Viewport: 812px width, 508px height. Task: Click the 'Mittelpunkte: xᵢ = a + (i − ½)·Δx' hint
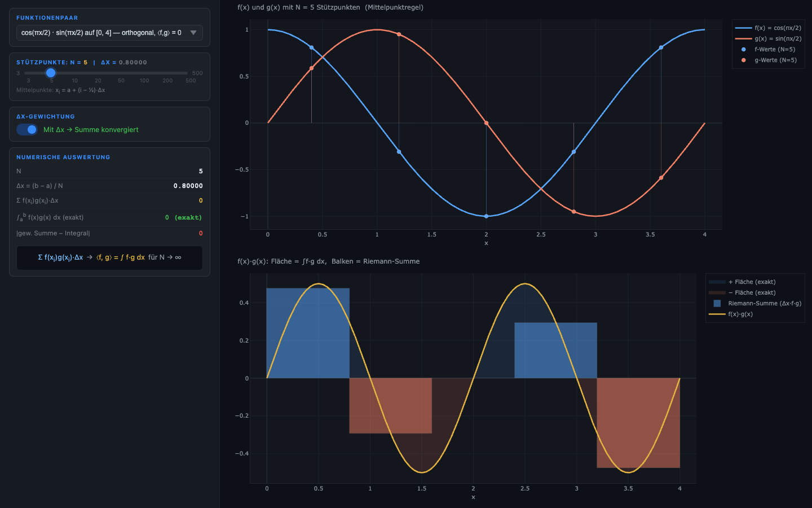pyautogui.click(x=61, y=90)
